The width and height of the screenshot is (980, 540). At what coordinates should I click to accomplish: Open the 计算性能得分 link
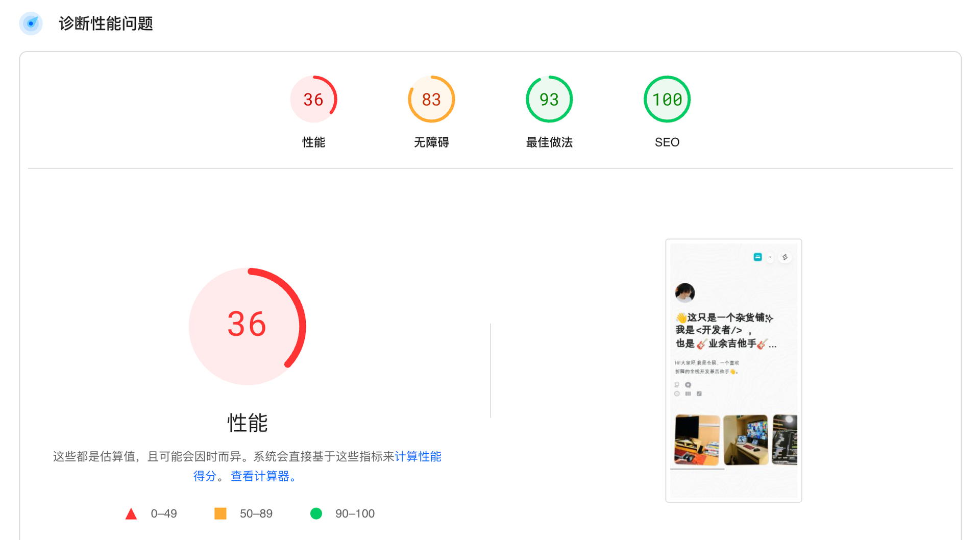418,456
